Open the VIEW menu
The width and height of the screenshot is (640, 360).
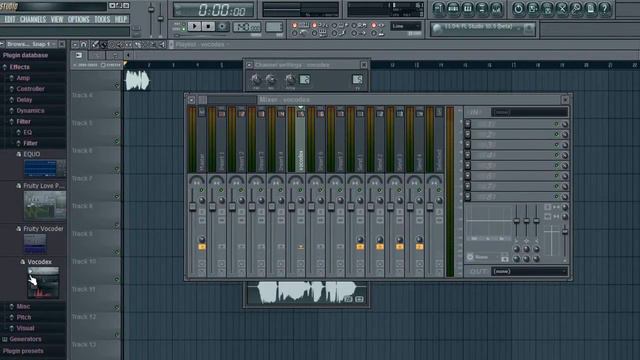tap(57, 19)
